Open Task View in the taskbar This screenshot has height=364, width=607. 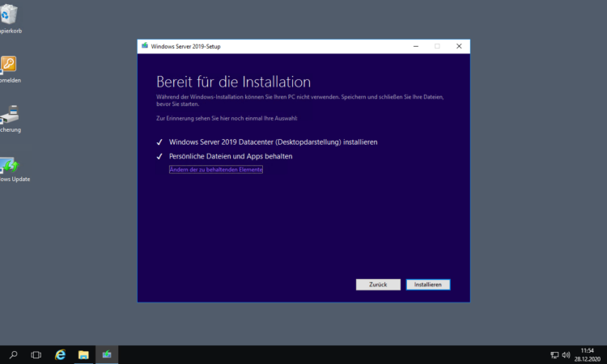coord(36,355)
